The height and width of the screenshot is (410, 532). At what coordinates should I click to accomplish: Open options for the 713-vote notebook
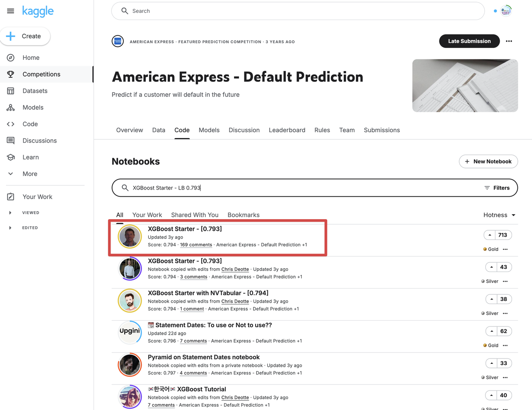(x=505, y=249)
